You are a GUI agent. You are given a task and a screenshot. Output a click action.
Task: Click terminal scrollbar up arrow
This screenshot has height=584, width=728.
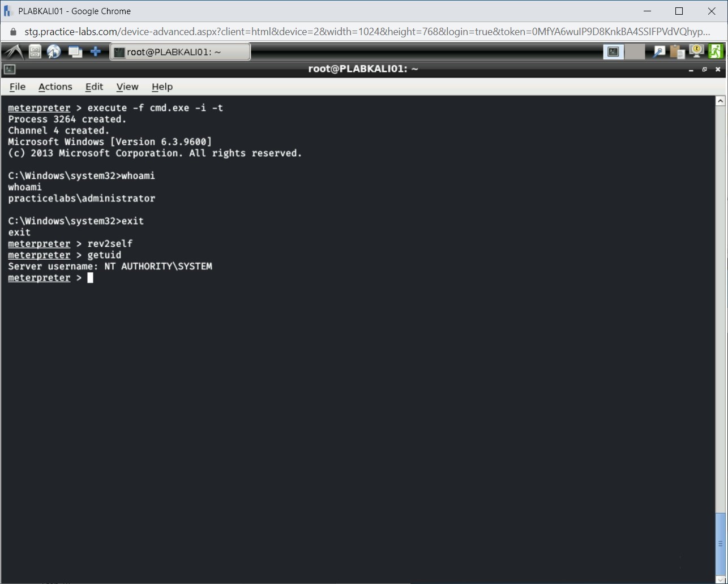pyautogui.click(x=720, y=101)
